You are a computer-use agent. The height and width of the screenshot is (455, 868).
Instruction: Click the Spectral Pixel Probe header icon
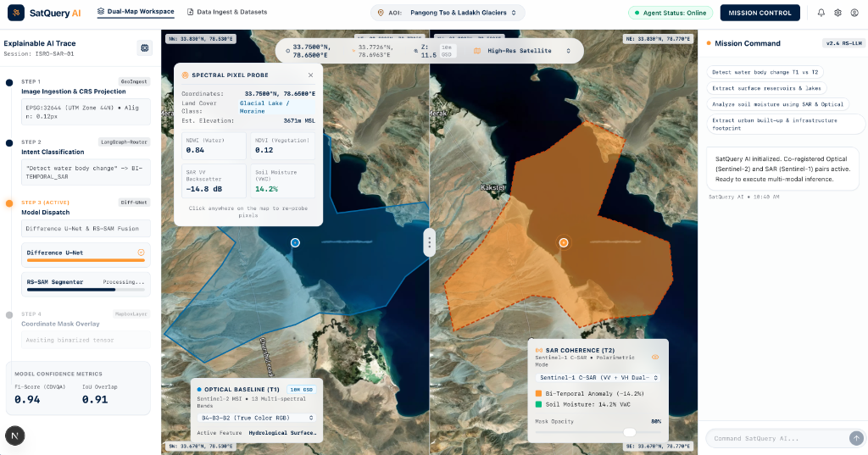point(185,75)
